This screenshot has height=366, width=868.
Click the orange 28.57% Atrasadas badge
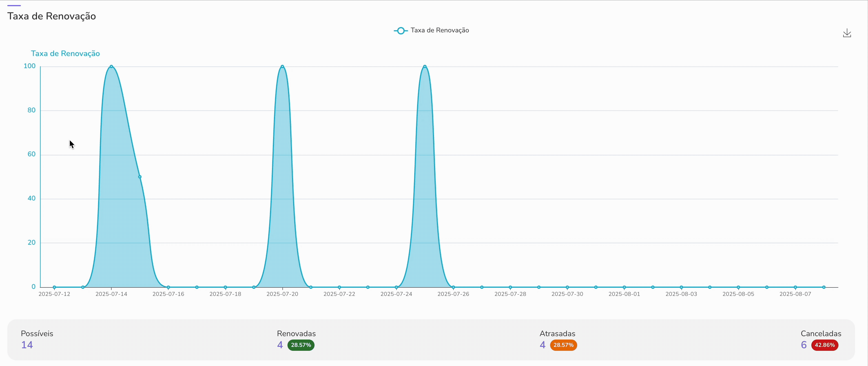563,345
